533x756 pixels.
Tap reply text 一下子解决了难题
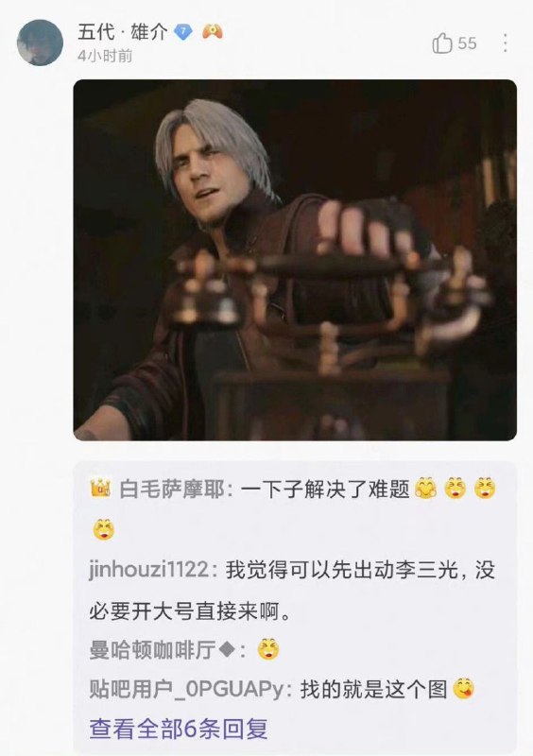click(325, 490)
